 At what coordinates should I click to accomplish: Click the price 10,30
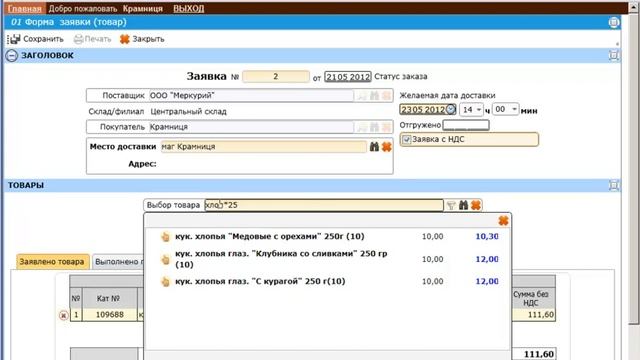point(487,236)
